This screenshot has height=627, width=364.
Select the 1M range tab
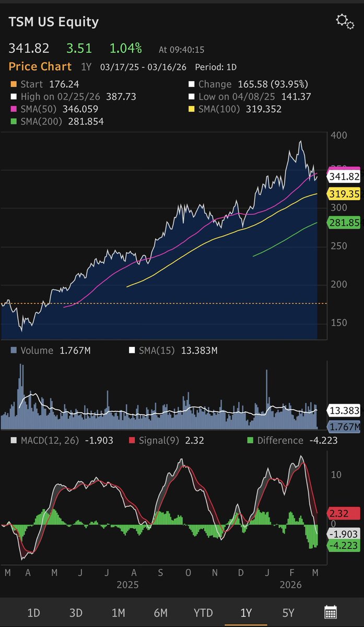tap(118, 612)
